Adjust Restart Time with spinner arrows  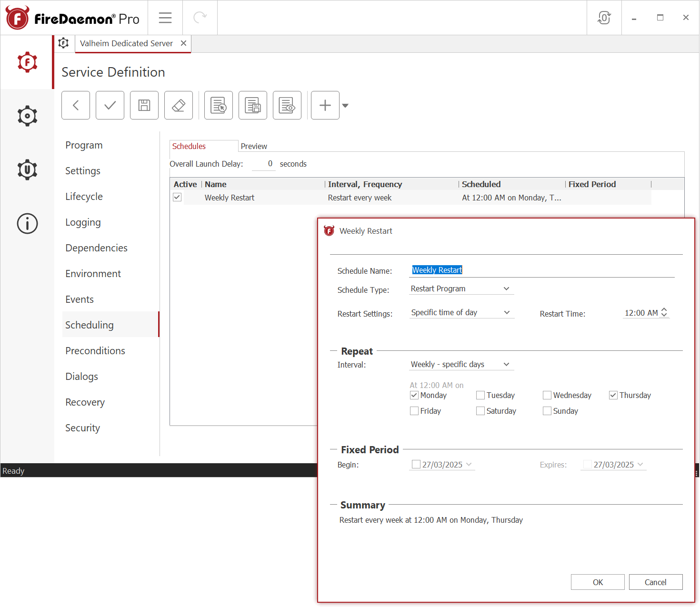664,313
